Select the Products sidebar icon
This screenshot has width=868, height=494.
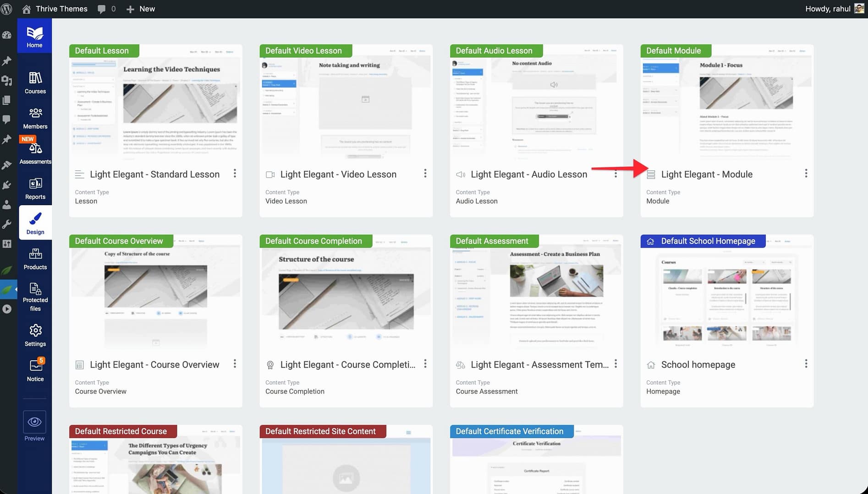(35, 259)
